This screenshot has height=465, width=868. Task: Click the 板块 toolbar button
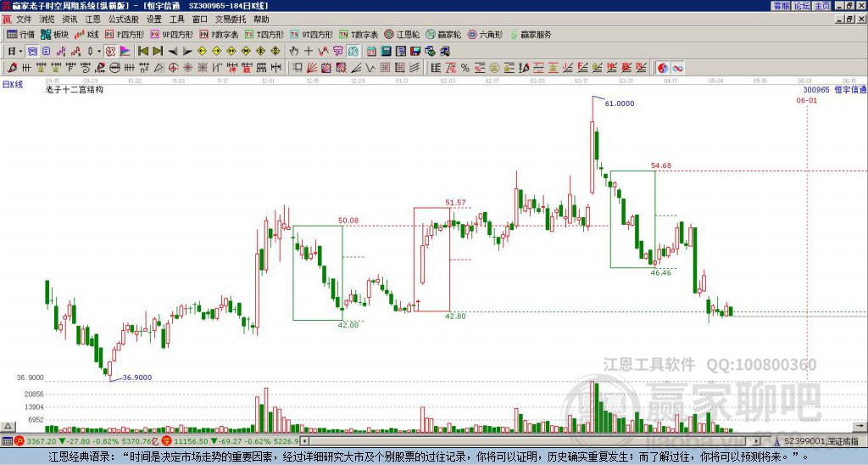tap(55, 34)
